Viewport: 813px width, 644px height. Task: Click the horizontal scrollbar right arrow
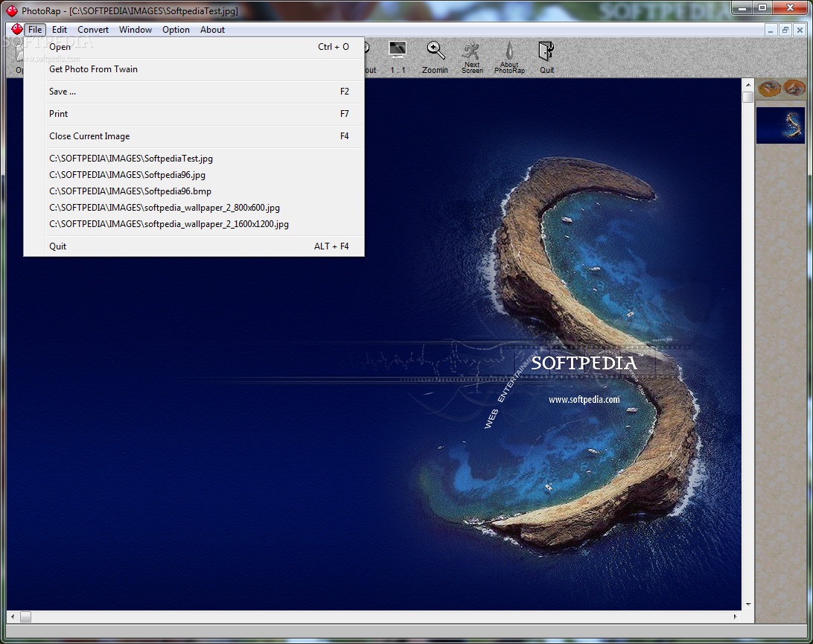click(x=736, y=616)
